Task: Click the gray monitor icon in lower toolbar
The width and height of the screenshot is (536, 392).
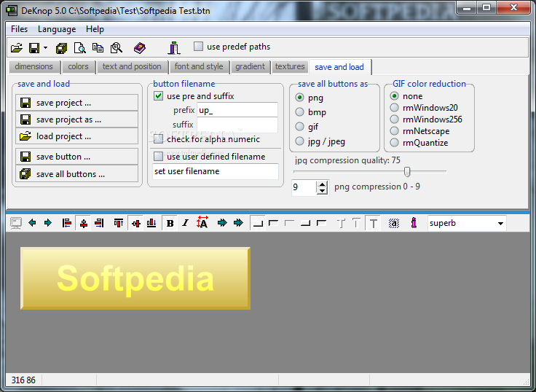Action: [16, 224]
